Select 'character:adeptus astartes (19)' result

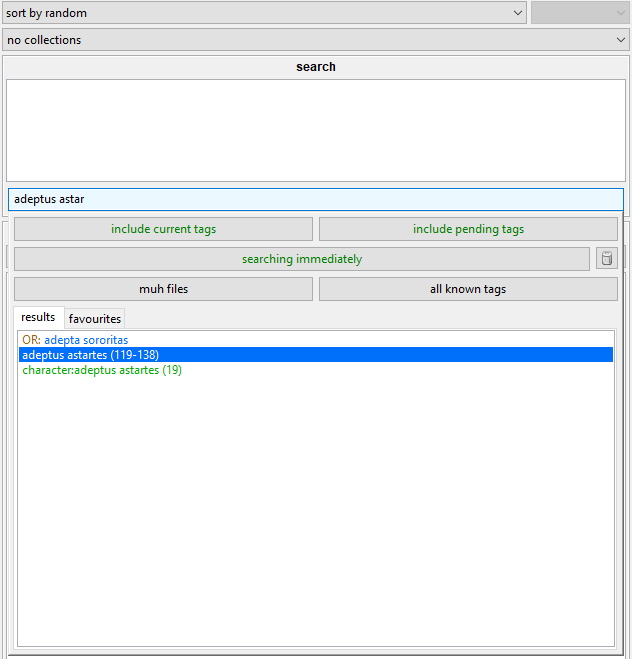coord(316,370)
